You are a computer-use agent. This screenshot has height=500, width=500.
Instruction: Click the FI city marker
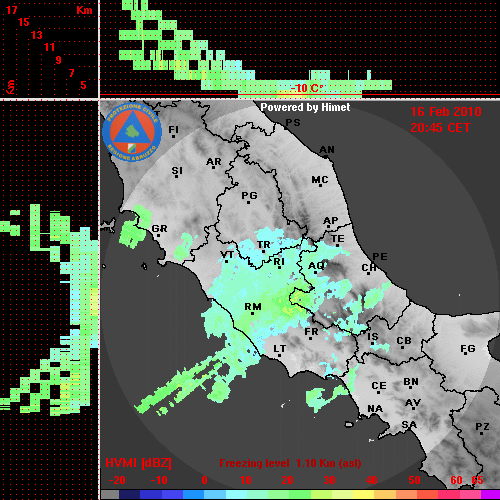(x=173, y=131)
